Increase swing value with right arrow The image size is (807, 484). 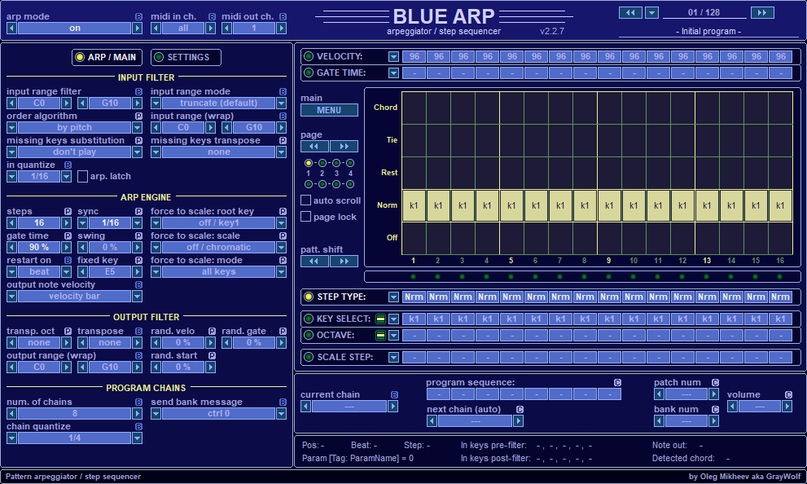tap(137, 247)
